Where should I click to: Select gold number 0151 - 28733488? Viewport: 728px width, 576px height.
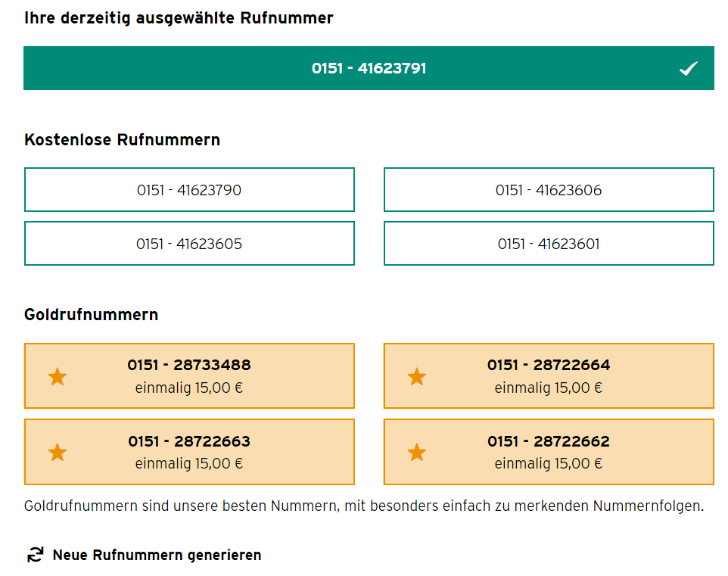(x=189, y=375)
